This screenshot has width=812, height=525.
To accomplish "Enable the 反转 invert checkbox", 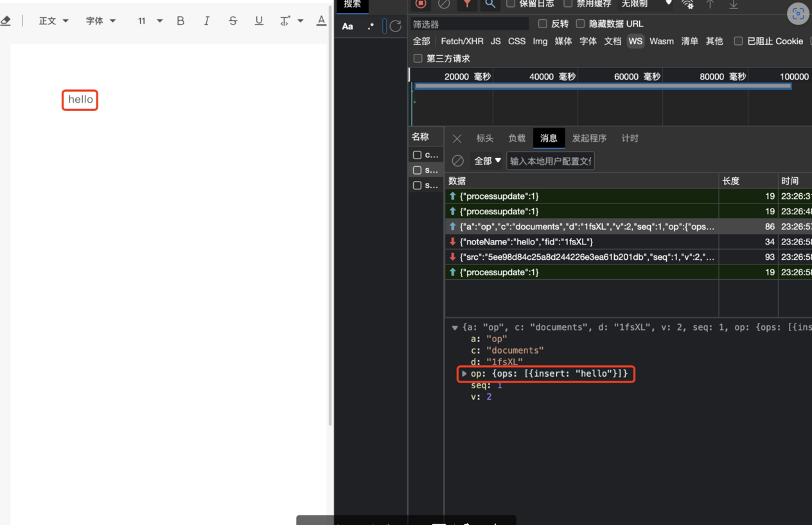I will pyautogui.click(x=543, y=24).
